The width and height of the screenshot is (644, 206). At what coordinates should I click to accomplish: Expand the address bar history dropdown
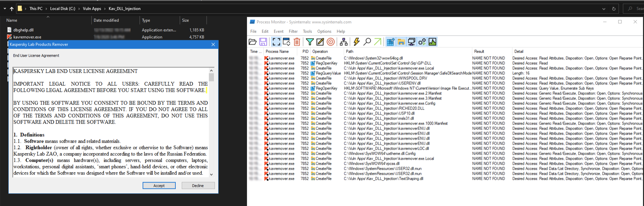point(604,9)
